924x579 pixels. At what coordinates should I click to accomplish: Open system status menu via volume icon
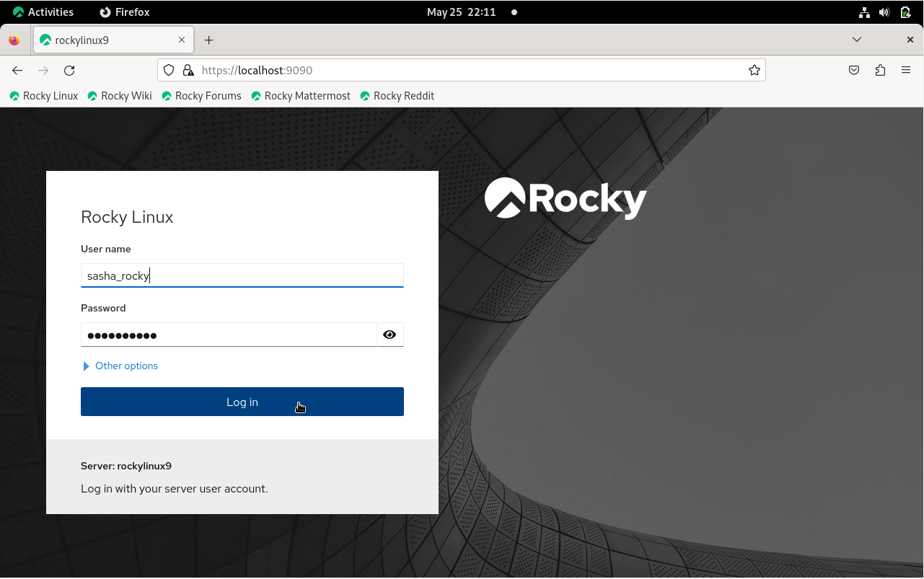tap(884, 12)
